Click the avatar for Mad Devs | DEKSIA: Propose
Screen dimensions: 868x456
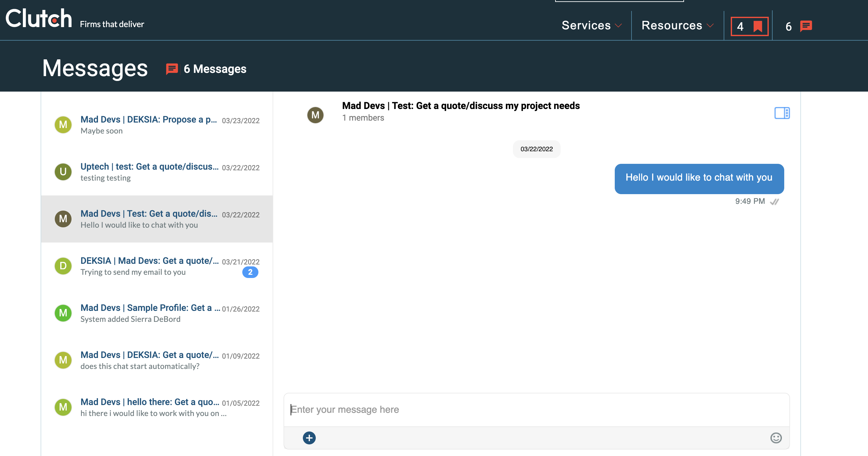(63, 125)
